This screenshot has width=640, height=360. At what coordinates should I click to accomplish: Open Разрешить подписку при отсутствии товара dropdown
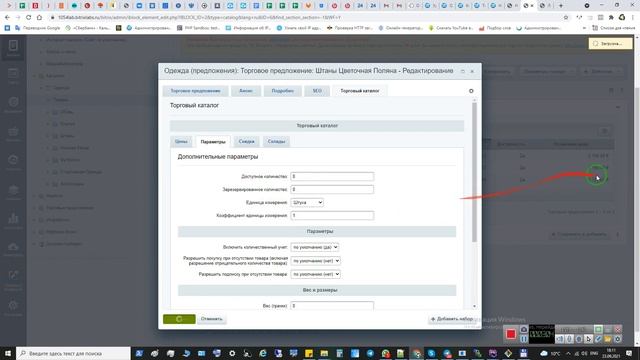click(316, 274)
